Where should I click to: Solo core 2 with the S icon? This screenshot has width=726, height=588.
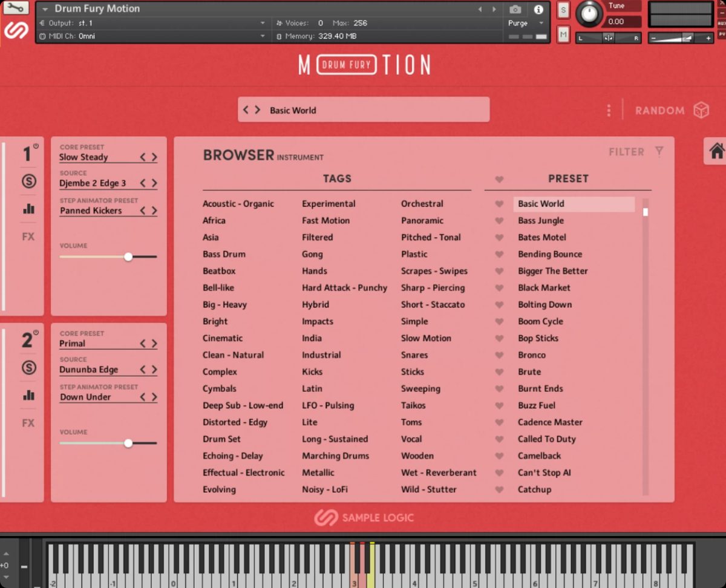(28, 367)
